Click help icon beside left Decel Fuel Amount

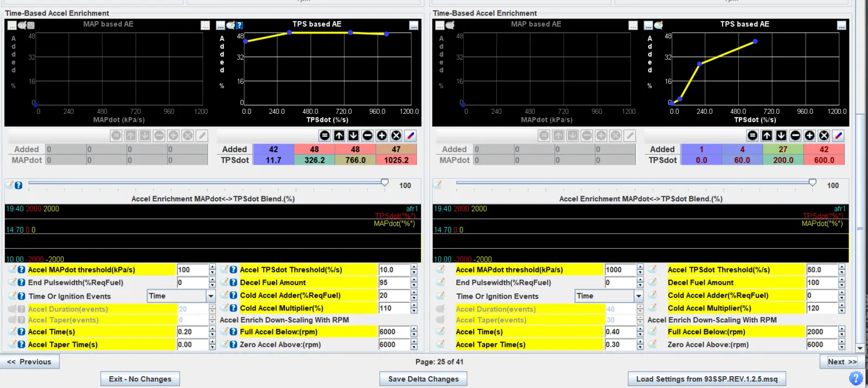(x=233, y=282)
